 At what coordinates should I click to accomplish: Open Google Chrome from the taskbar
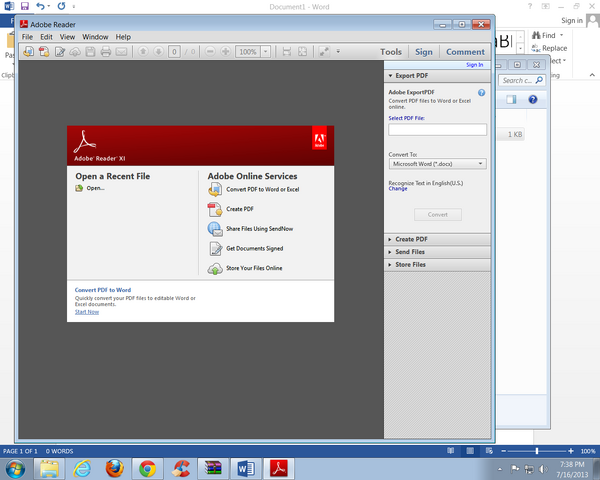pos(147,469)
